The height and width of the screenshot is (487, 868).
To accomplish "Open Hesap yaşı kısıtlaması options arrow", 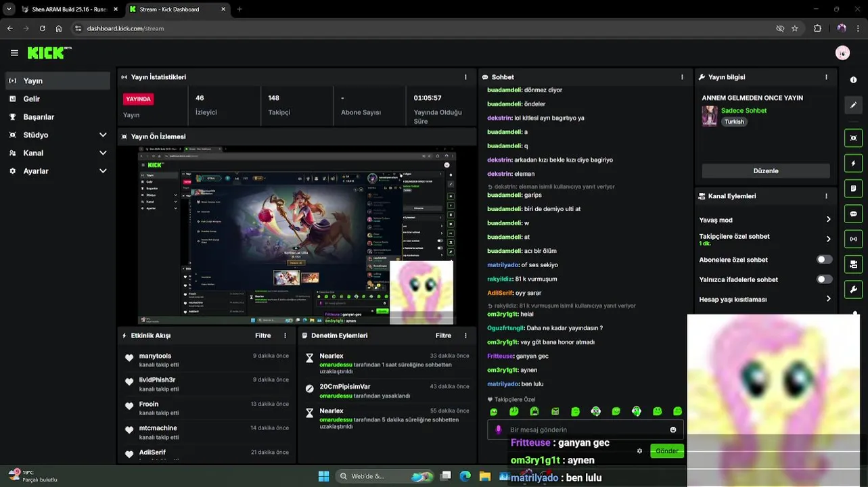I will (x=828, y=299).
